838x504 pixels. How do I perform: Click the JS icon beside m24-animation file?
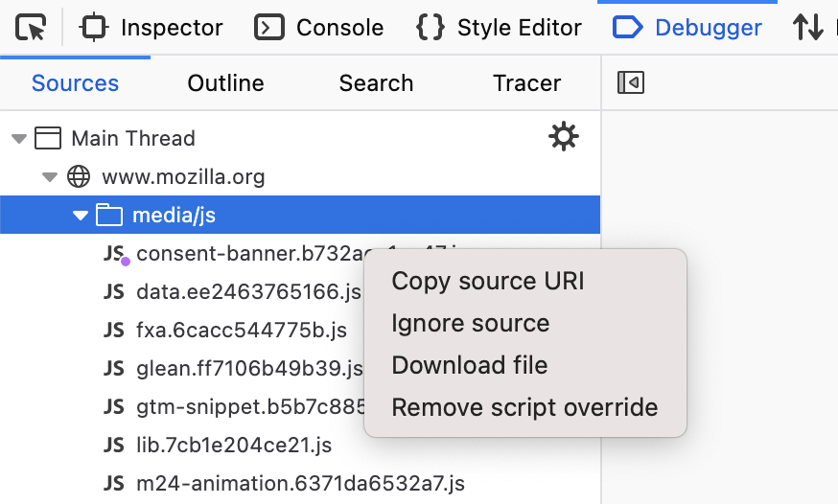click(113, 484)
